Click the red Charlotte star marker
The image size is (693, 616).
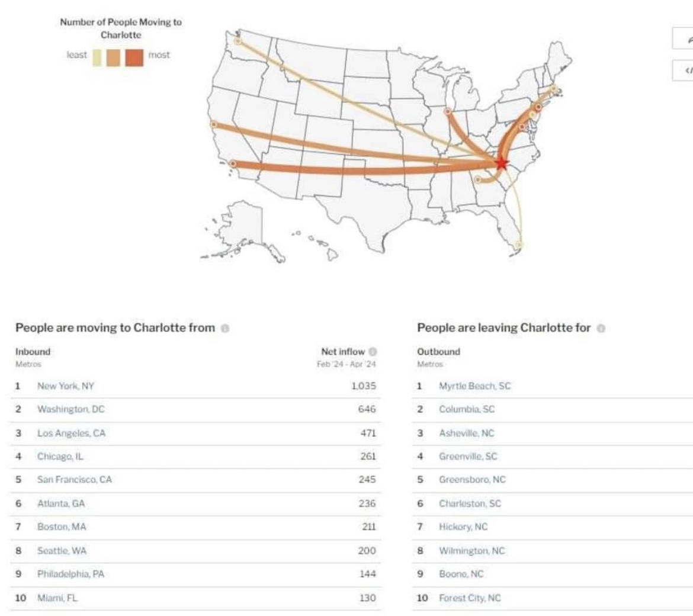click(502, 163)
